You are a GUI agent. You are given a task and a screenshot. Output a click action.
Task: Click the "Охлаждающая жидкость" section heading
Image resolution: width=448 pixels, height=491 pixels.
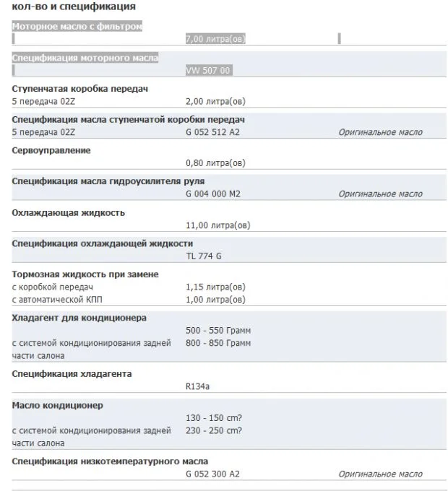69,212
